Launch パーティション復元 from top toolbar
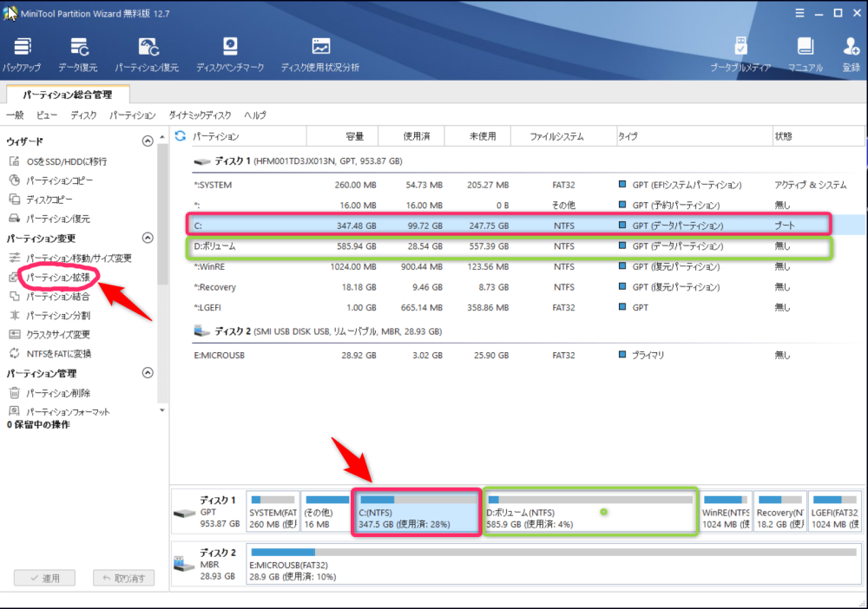This screenshot has height=609, width=868. [x=147, y=54]
